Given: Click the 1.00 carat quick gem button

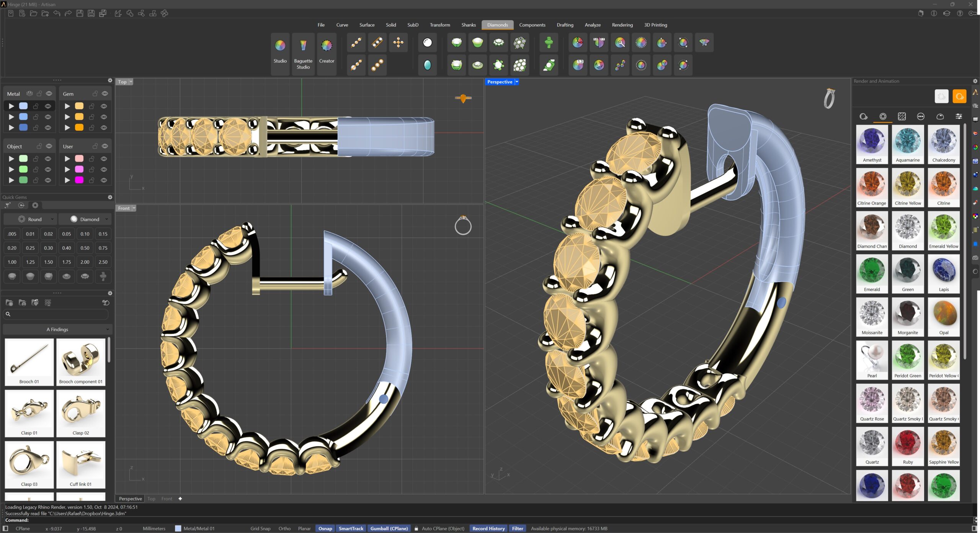Looking at the screenshot, I should pyautogui.click(x=12, y=262).
